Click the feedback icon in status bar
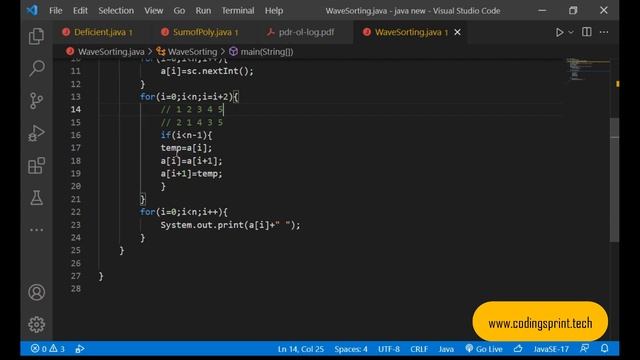The image size is (640, 360). 584,349
